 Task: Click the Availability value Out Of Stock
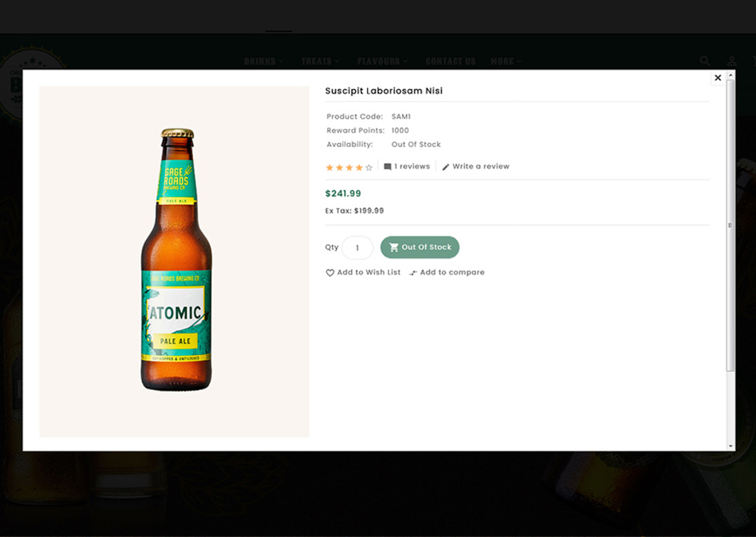tap(416, 145)
